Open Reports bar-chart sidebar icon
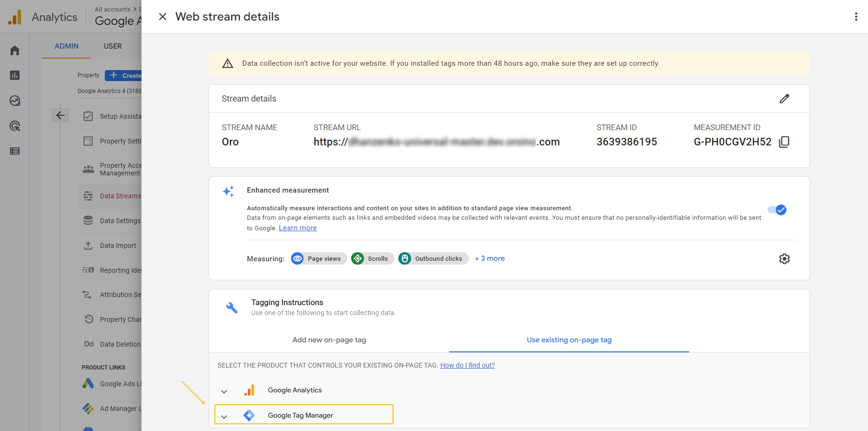The height and width of the screenshot is (431, 868). click(15, 75)
